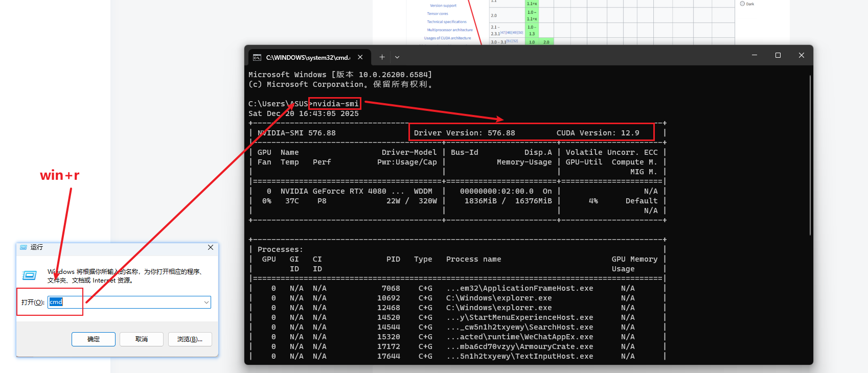Click the PID 10692 value
This screenshot has height=373, width=868.
pos(389,298)
